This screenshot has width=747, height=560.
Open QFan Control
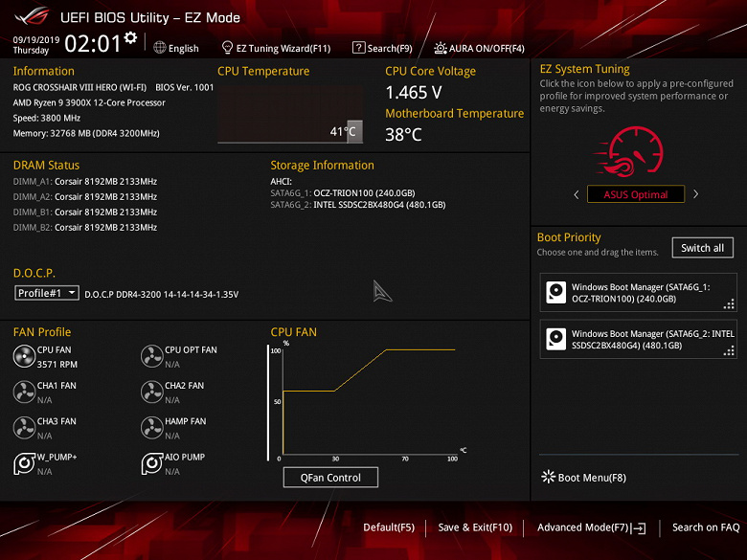pyautogui.click(x=330, y=477)
